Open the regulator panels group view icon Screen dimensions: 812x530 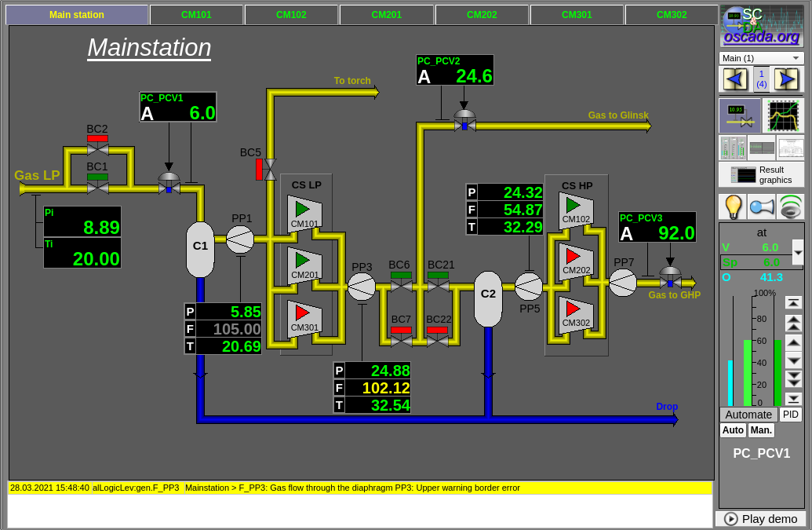pos(733,148)
